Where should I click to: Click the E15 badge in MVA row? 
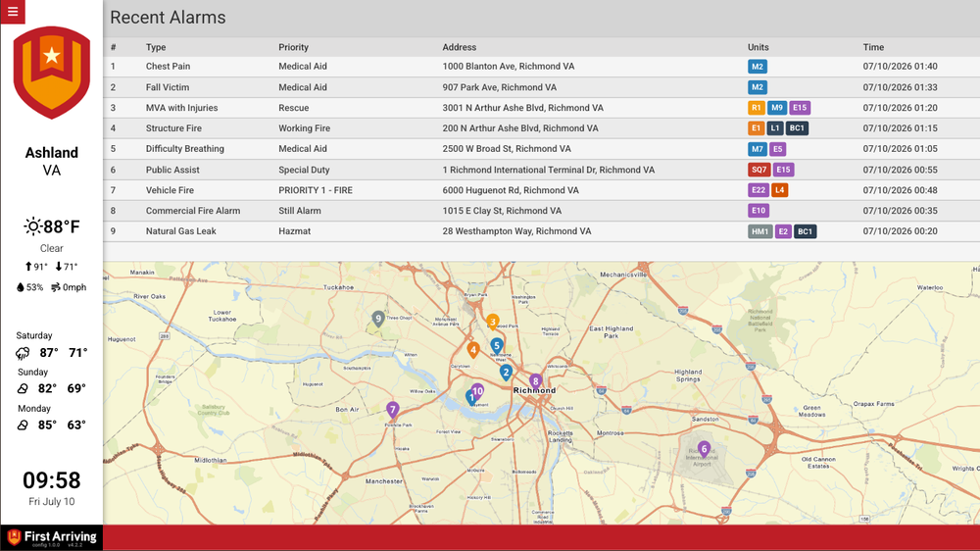click(800, 108)
